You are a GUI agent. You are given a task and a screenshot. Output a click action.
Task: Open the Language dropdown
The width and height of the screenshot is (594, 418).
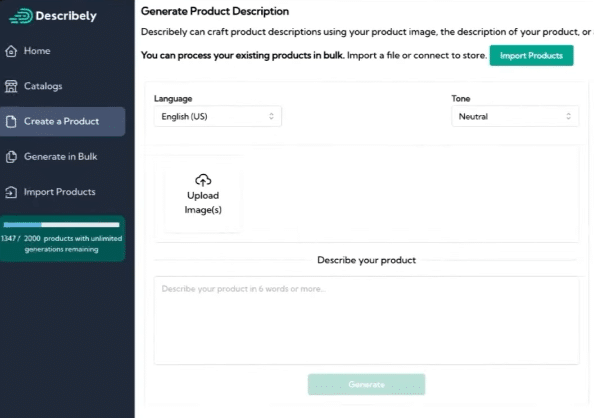coord(217,116)
